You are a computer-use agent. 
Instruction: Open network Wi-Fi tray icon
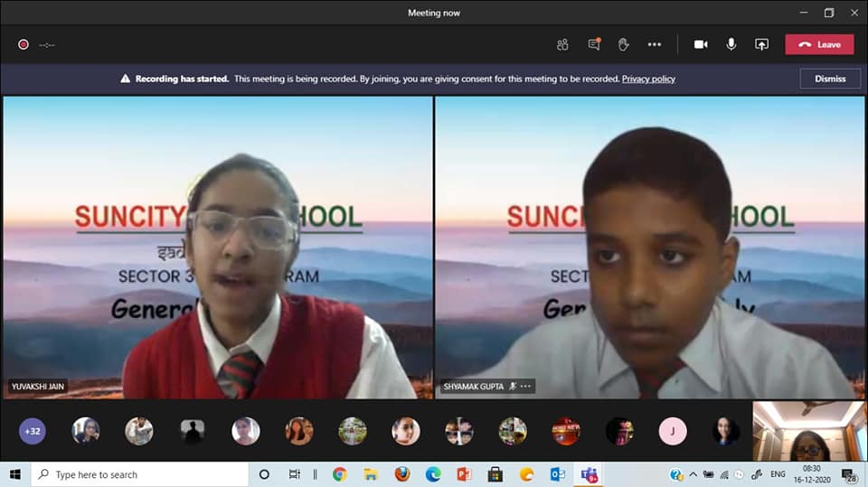[x=724, y=474]
